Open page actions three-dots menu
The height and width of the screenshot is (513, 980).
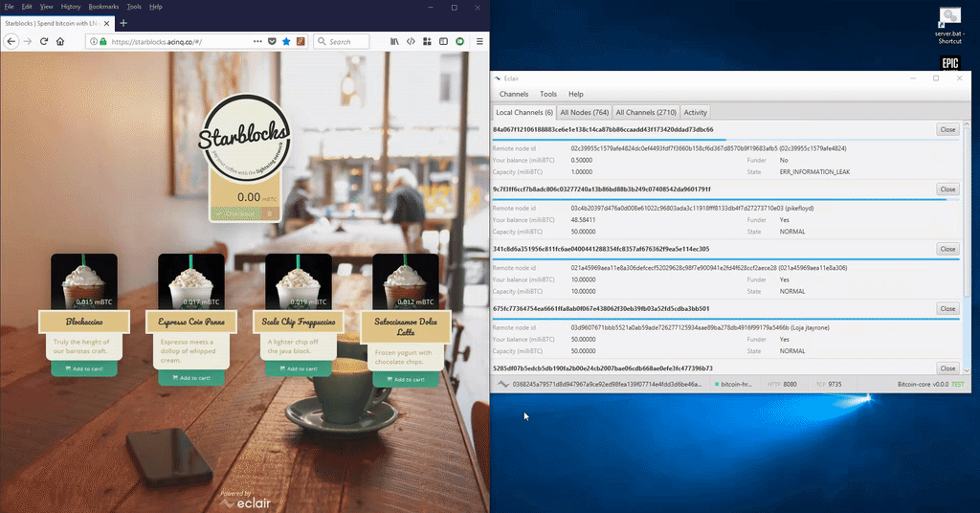(257, 41)
